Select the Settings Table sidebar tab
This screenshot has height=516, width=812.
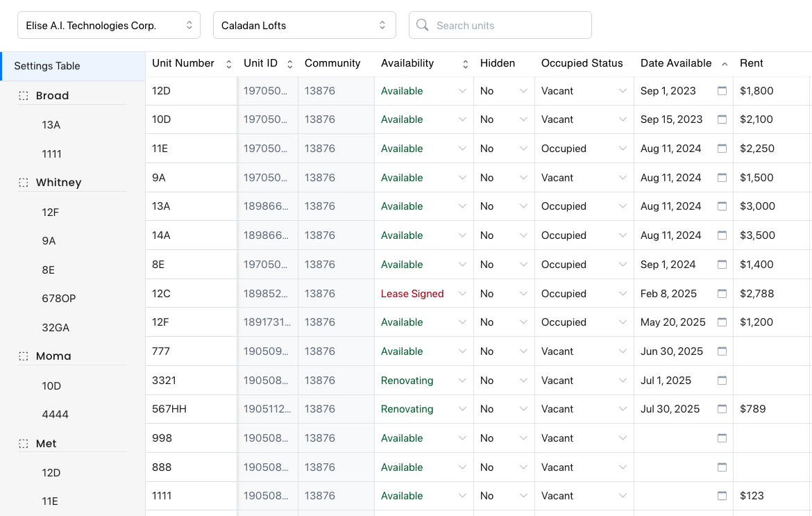(73, 66)
